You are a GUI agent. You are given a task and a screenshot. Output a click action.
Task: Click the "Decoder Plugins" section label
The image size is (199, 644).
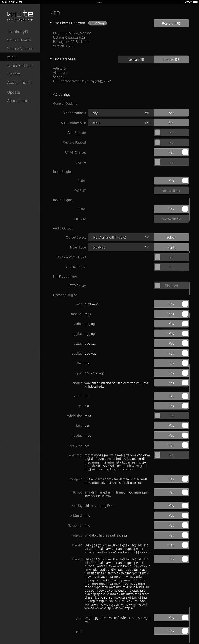[x=65, y=295]
